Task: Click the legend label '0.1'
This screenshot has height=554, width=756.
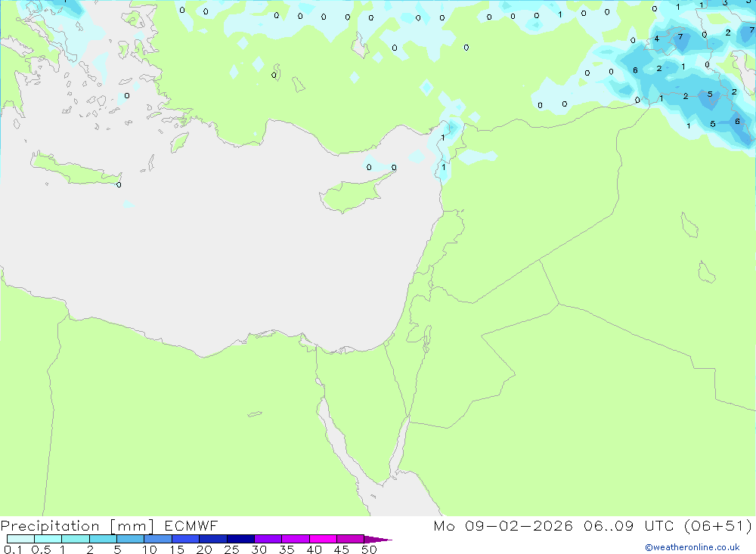Action: [13, 549]
